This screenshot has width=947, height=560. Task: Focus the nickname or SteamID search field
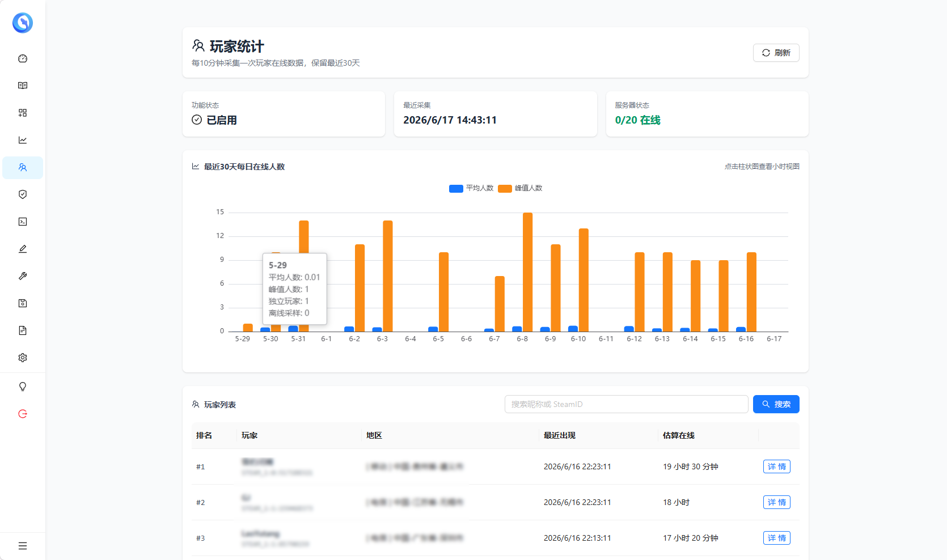click(626, 404)
